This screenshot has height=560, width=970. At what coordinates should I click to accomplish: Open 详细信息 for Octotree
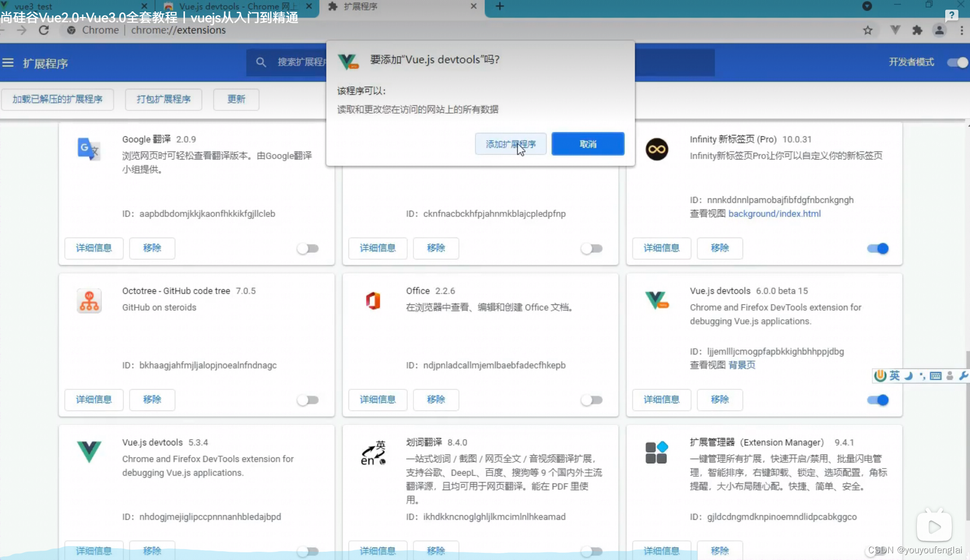pos(94,399)
